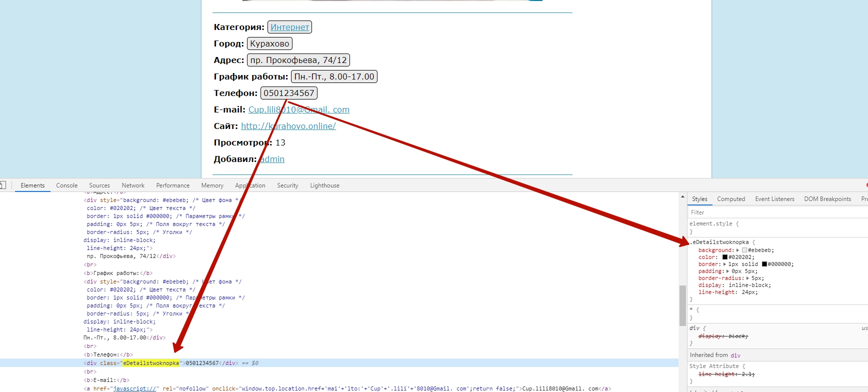
Task: Select the Пн.-Пт., 8.00-17.00</div> DOM row
Action: tap(124, 337)
